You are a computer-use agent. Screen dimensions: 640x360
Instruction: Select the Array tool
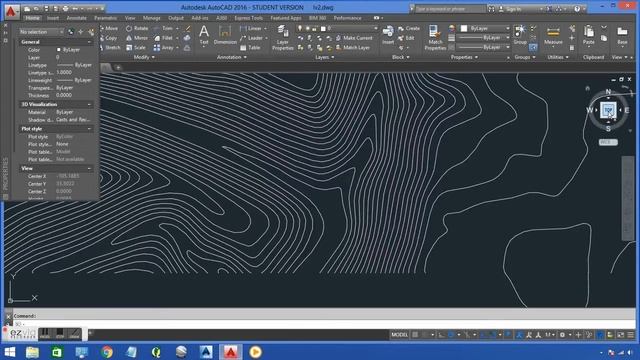(x=164, y=48)
